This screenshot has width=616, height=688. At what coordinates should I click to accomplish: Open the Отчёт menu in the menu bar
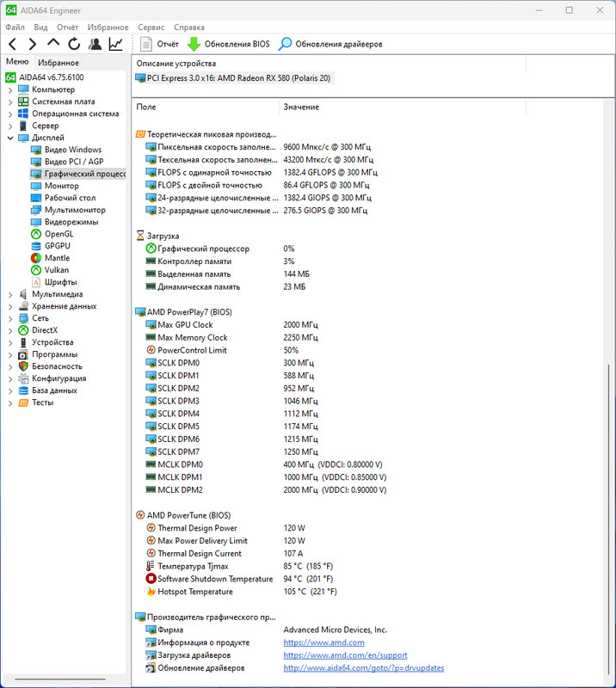68,28
